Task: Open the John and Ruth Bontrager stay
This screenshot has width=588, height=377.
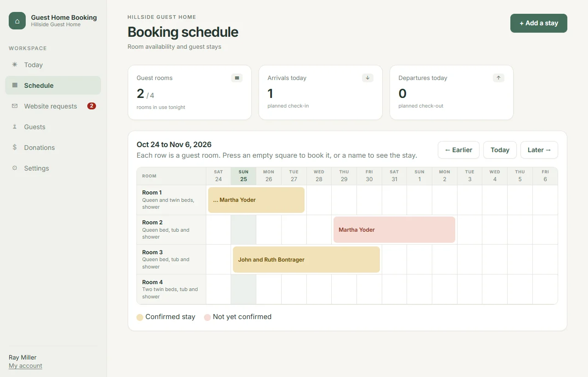Action: [306, 260]
